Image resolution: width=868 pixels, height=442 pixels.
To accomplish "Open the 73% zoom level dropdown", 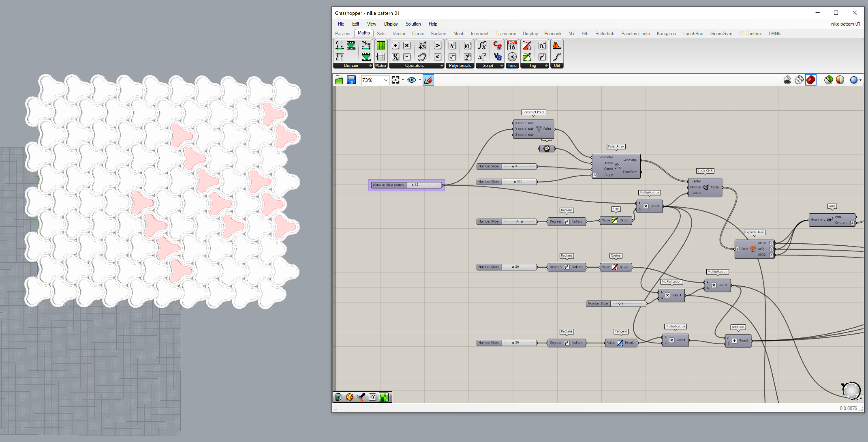I will (385, 80).
